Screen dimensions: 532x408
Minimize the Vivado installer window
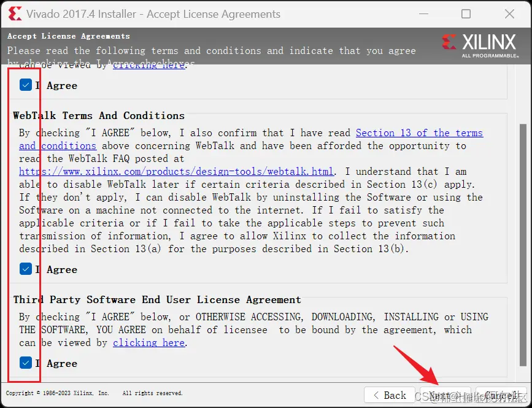click(x=424, y=14)
